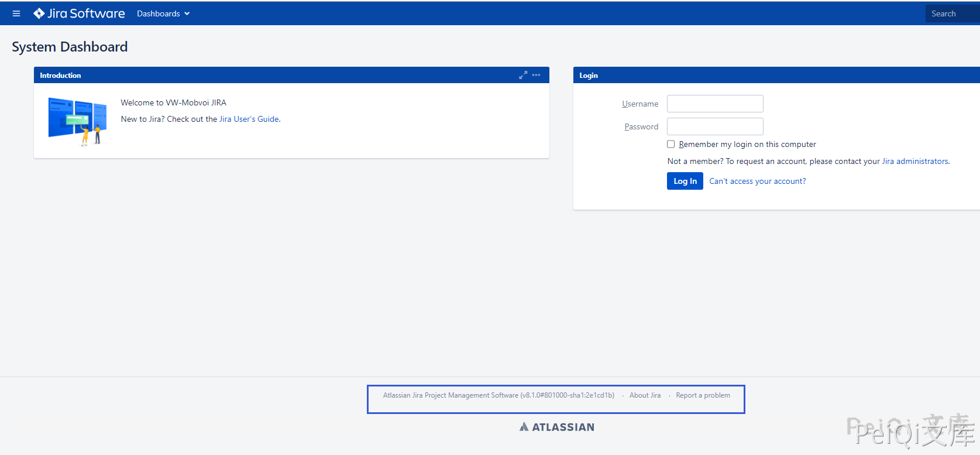The height and width of the screenshot is (455, 980).
Task: Maximize the Introduction gadget
Action: coord(523,75)
